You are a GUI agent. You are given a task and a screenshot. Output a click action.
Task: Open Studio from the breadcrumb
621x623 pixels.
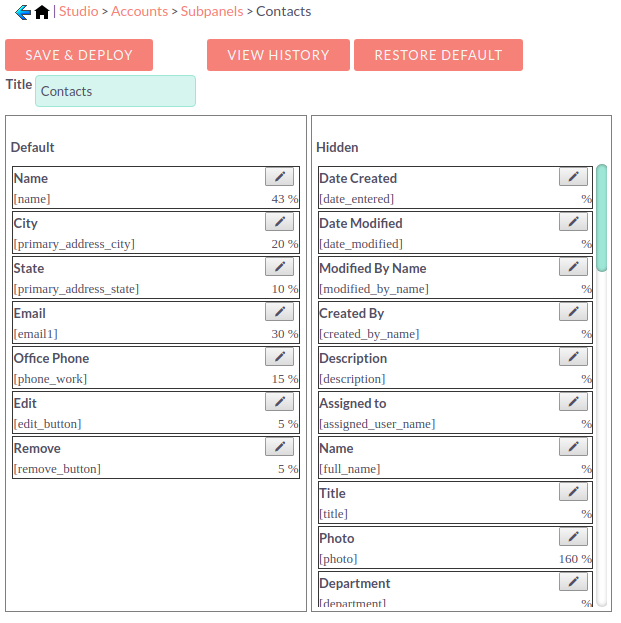tap(78, 12)
